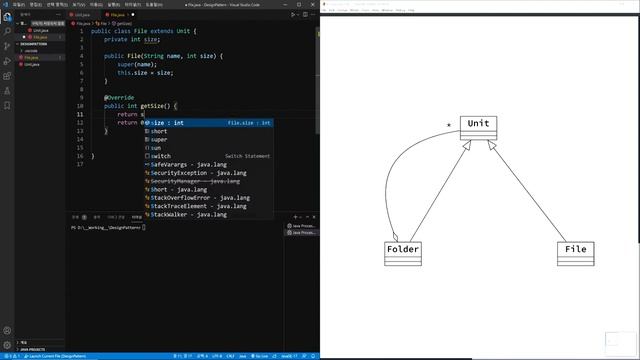
Task: Open the Explorer view in activity bar
Action: (7, 17)
